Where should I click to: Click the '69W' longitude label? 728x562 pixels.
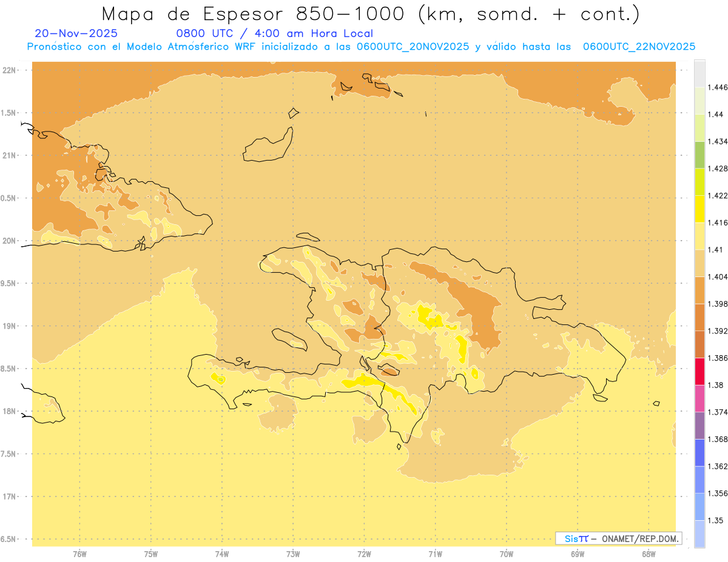click(x=578, y=554)
